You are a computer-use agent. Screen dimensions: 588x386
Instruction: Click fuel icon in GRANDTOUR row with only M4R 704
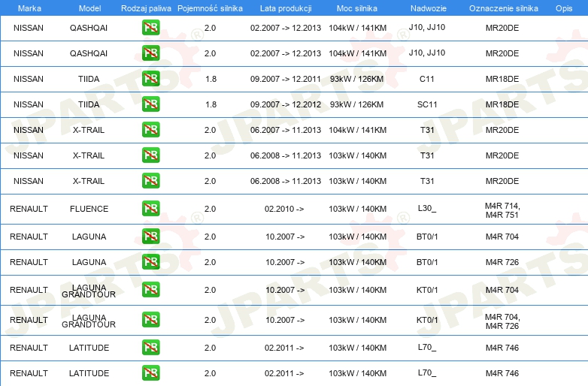click(x=150, y=289)
